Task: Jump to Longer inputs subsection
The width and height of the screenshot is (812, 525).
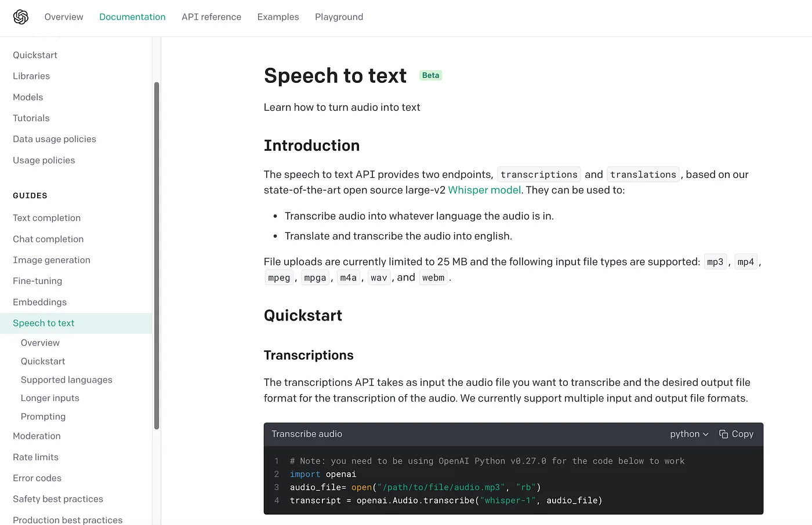Action: tap(50, 398)
